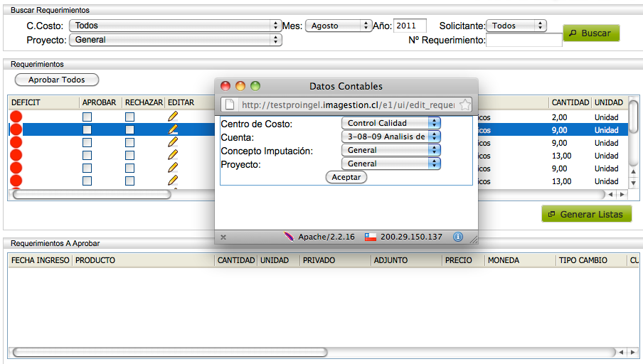643x364 pixels.
Task: Click horizontal scrollbar of Requerimientos A Aprobar table
Action: click(x=170, y=352)
